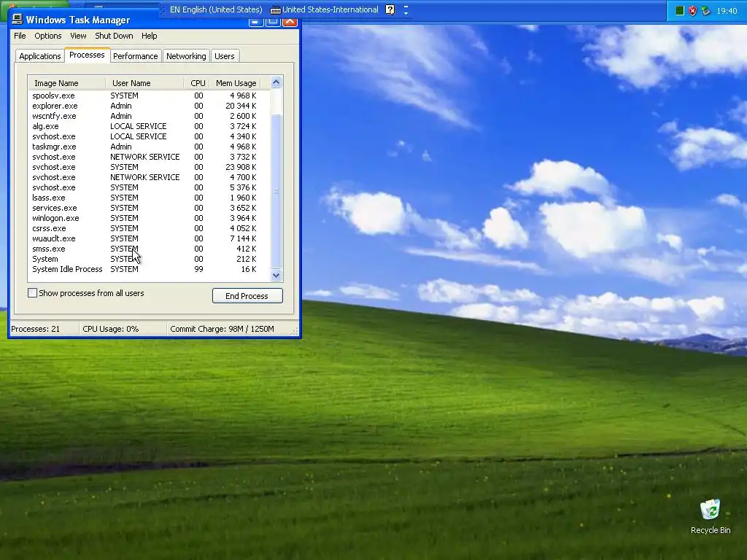Select wuauclt.exe process row
Screen dimensions: 747x560
tap(149, 238)
